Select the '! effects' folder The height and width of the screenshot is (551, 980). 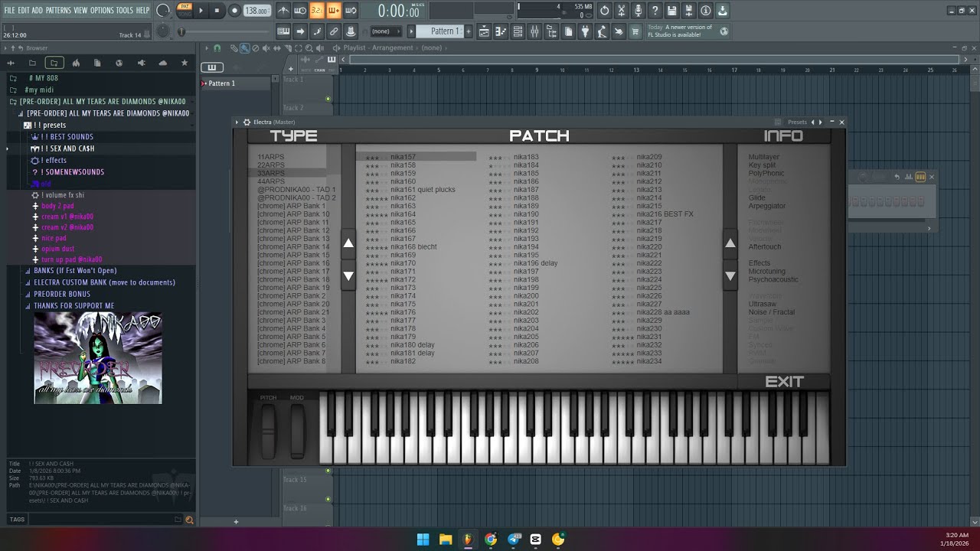54,160
